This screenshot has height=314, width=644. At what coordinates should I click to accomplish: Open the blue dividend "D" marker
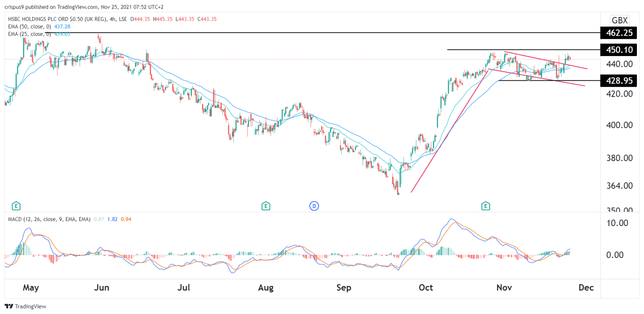(314, 206)
